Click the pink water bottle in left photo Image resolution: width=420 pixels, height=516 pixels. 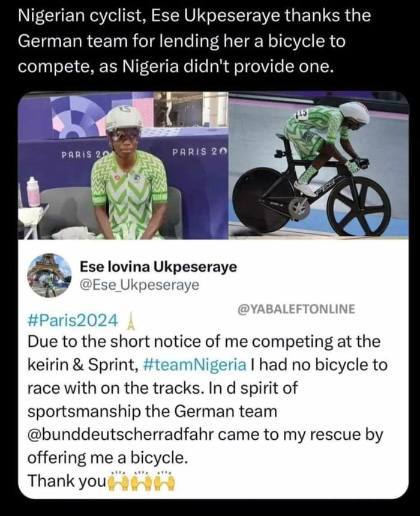[x=33, y=192]
